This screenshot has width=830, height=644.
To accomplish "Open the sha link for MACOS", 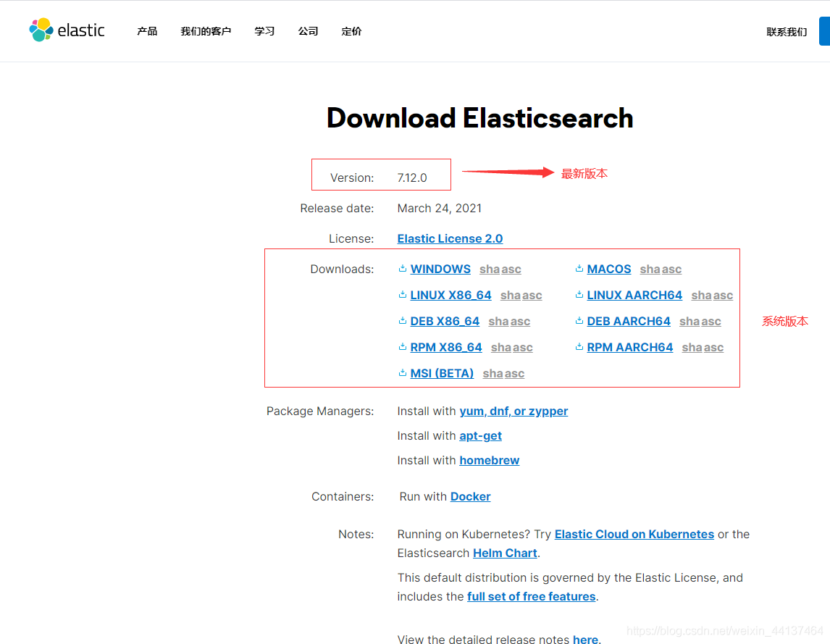I will pos(650,269).
